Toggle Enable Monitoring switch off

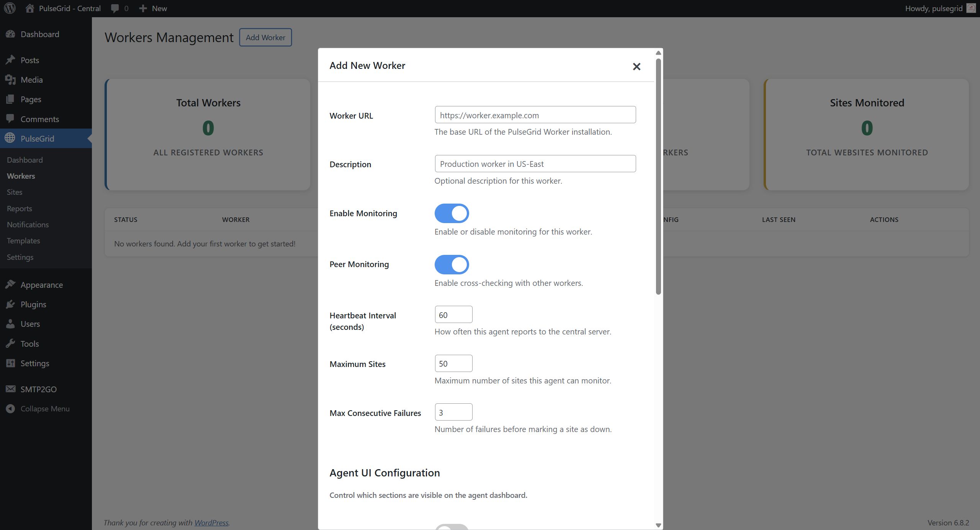[x=452, y=213]
